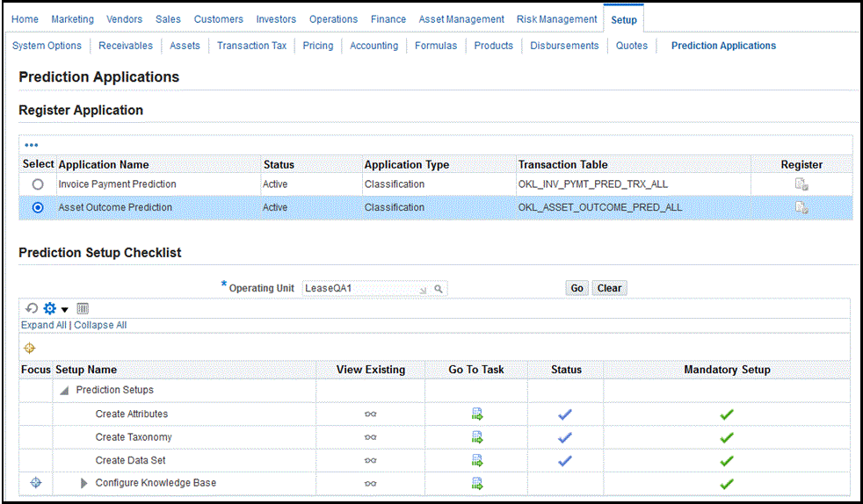Image resolution: width=863 pixels, height=504 pixels.
Task: Click the Go button
Action: tap(577, 288)
